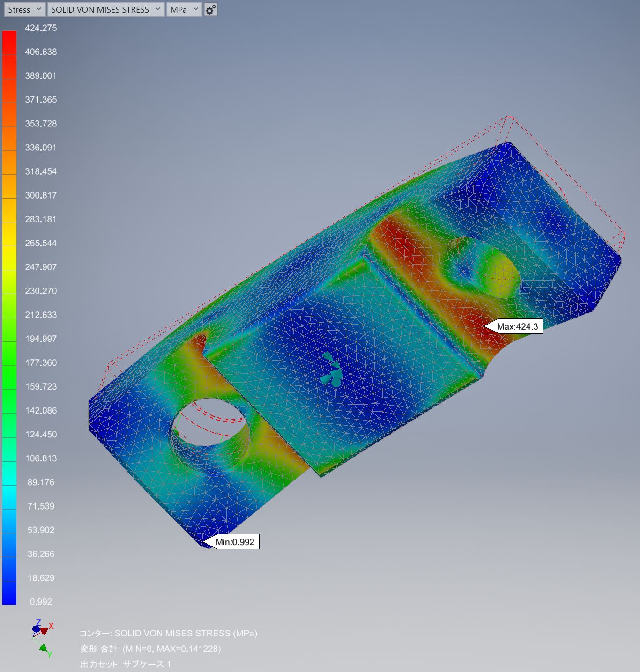Click the legend value 36.266
This screenshot has width=640, height=672.
tap(41, 554)
